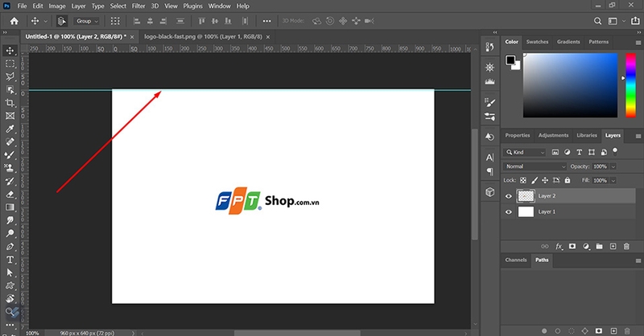
Task: Click Add layer style fx icon
Action: click(x=559, y=246)
